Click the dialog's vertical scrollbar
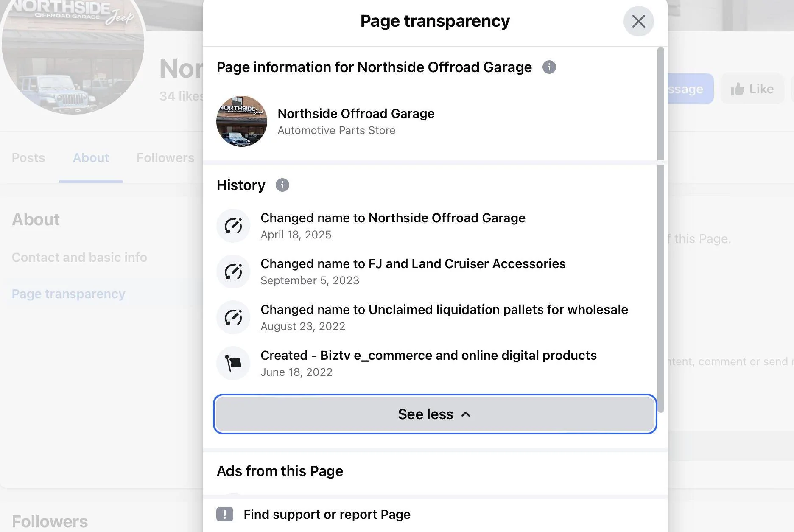Image resolution: width=794 pixels, height=532 pixels. point(660,229)
